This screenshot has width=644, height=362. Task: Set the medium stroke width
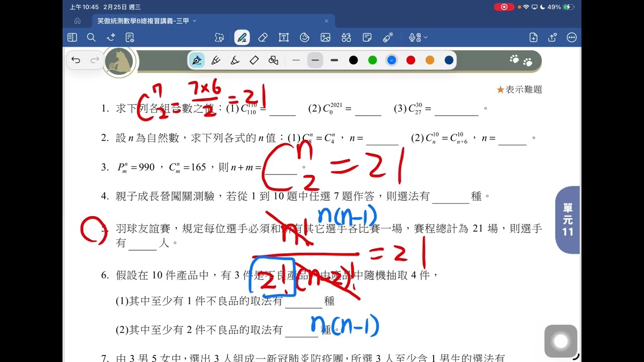315,60
